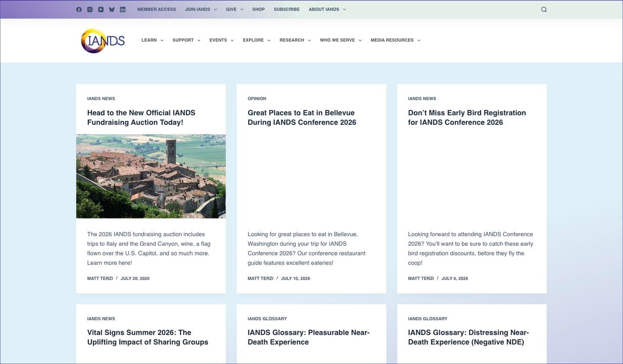The height and width of the screenshot is (364, 623).
Task: Open the IANDS Facebook page icon
Action: point(79,10)
